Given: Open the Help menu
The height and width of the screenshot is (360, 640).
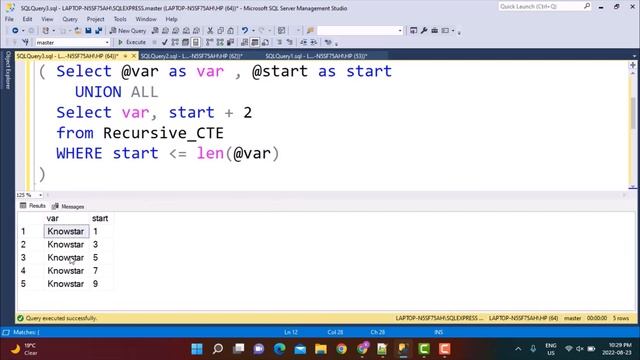Looking at the screenshot, I should [x=171, y=19].
